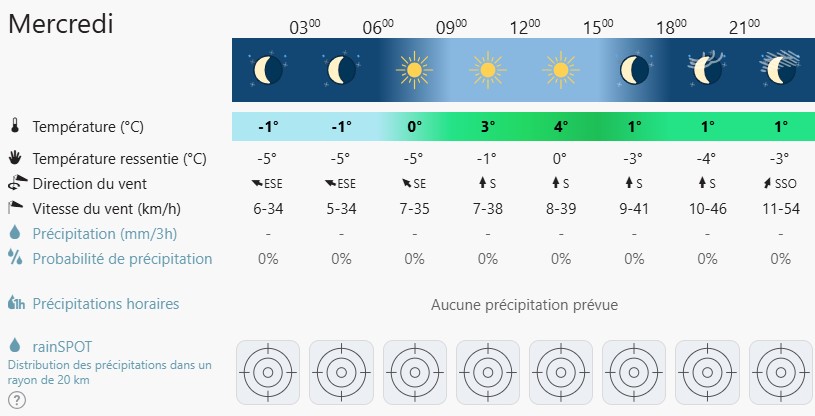815x416 pixels.
Task: Open the Précipitation (mm/3h) link
Action: (104, 234)
